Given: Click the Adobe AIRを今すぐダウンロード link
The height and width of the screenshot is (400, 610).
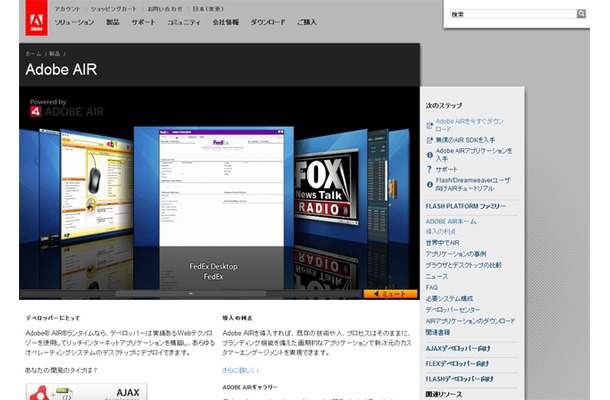Looking at the screenshot, I should [x=470, y=125].
